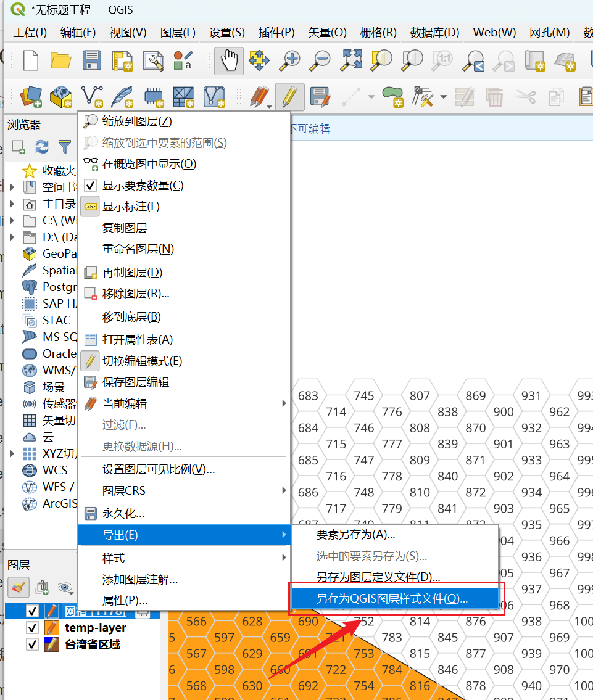Open the 工程 menu
Screen dimensions: 593x700
point(30,33)
